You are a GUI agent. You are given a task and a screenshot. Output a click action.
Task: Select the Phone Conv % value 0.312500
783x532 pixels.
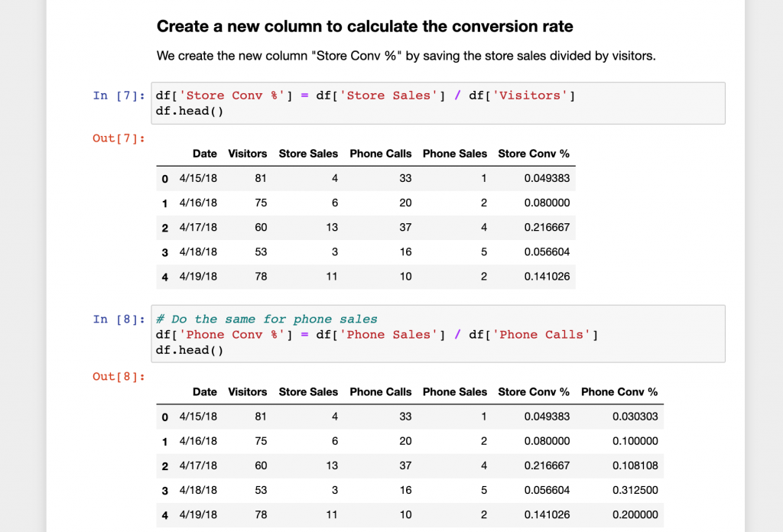tap(635, 490)
